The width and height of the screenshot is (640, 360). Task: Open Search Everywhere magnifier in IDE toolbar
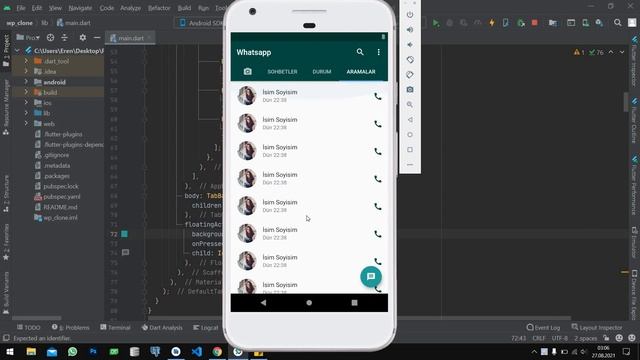pyautogui.click(x=618, y=23)
